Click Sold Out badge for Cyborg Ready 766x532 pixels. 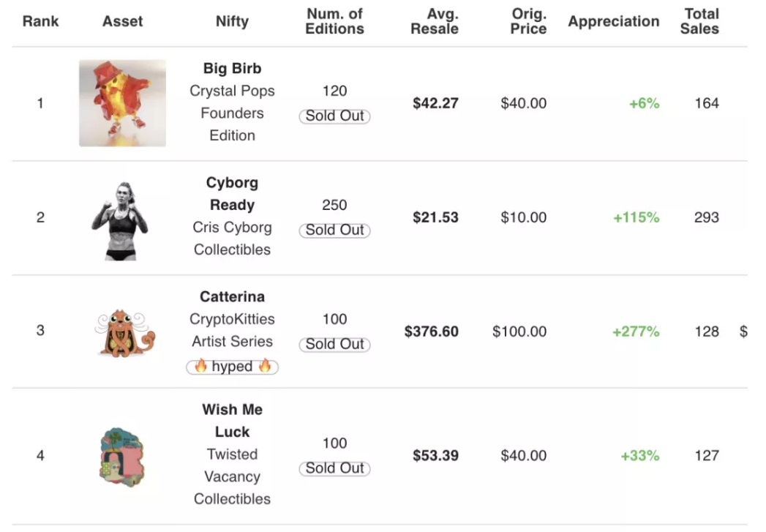(x=334, y=230)
